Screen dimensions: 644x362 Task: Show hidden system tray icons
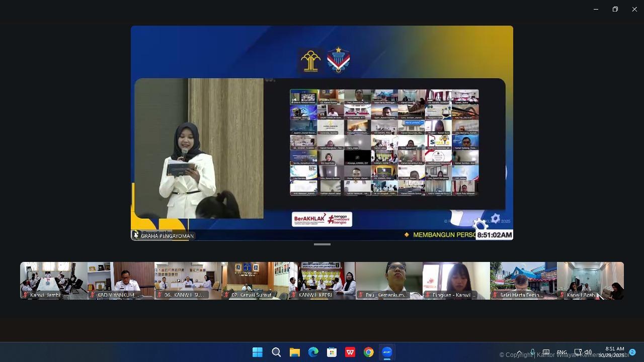[x=519, y=352]
